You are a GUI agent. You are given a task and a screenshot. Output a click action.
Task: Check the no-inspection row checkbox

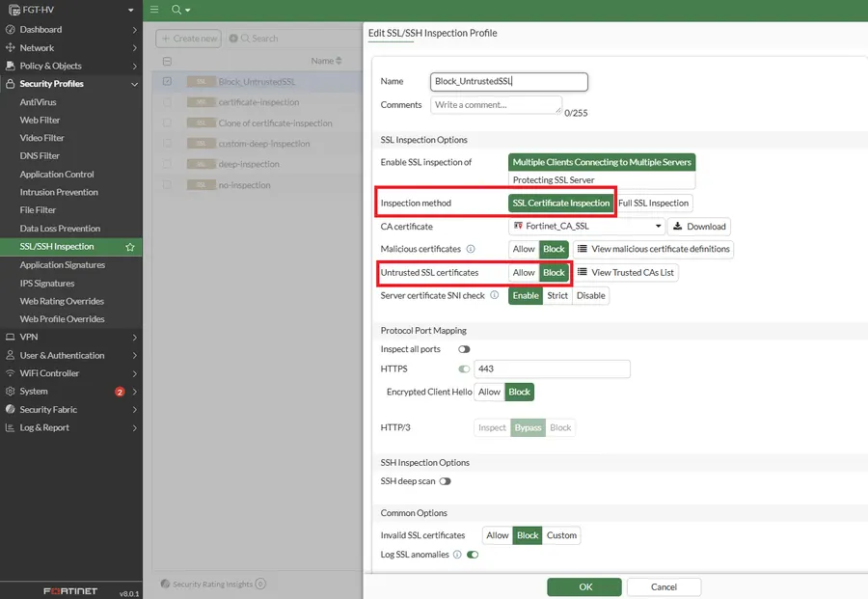coord(167,185)
